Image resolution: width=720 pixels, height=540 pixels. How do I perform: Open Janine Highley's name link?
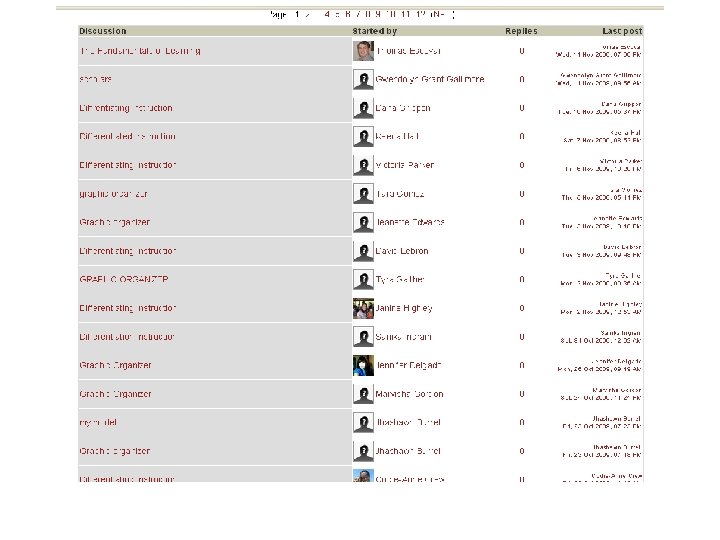[x=404, y=308]
